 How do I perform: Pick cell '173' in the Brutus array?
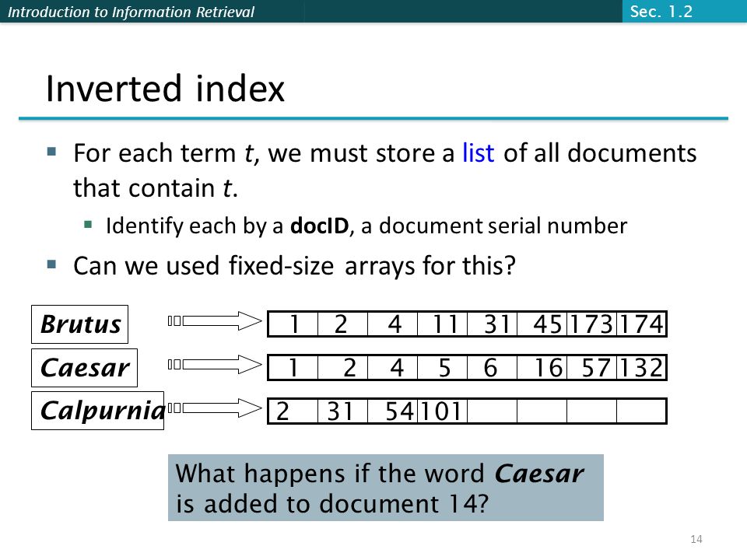pyautogui.click(x=591, y=324)
